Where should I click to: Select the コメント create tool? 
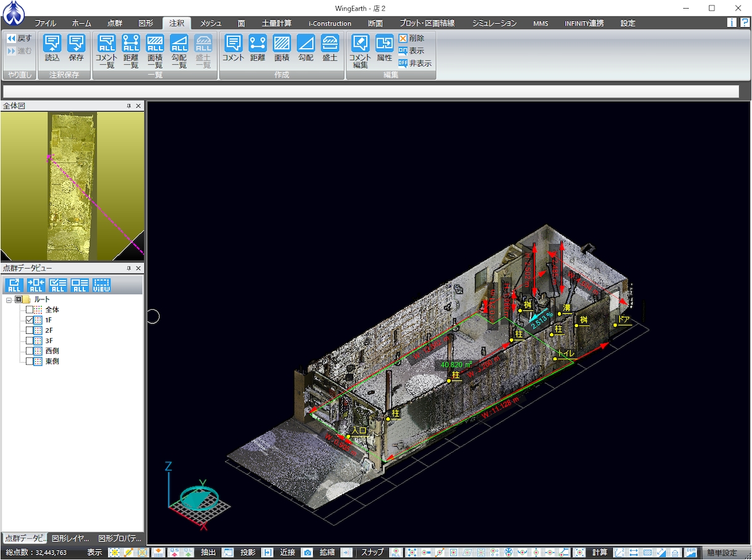pos(233,48)
